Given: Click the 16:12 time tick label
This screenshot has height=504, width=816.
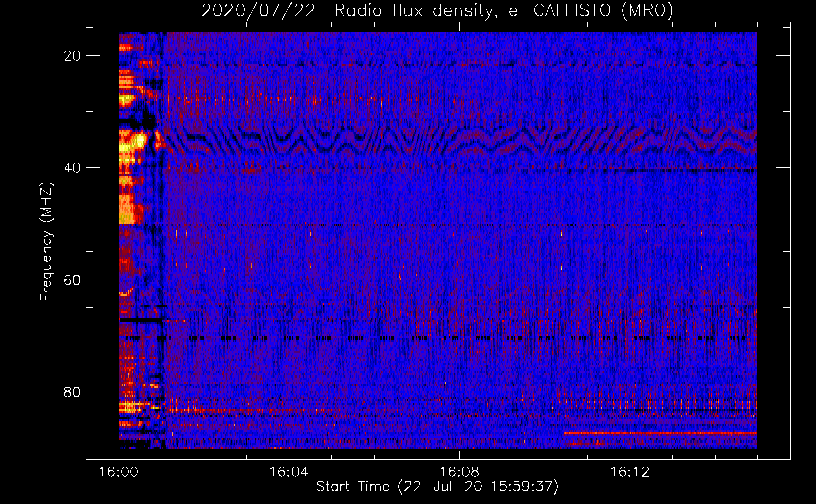Looking at the screenshot, I should coord(630,472).
